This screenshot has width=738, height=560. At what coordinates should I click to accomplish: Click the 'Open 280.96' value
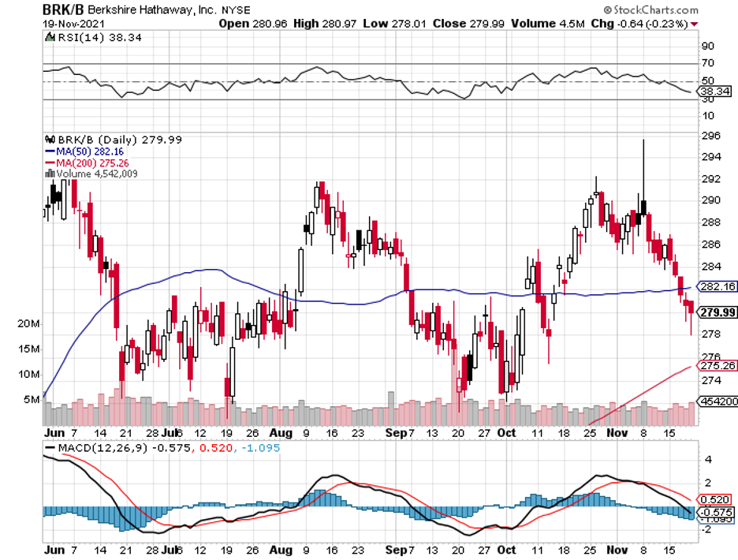coord(253,24)
